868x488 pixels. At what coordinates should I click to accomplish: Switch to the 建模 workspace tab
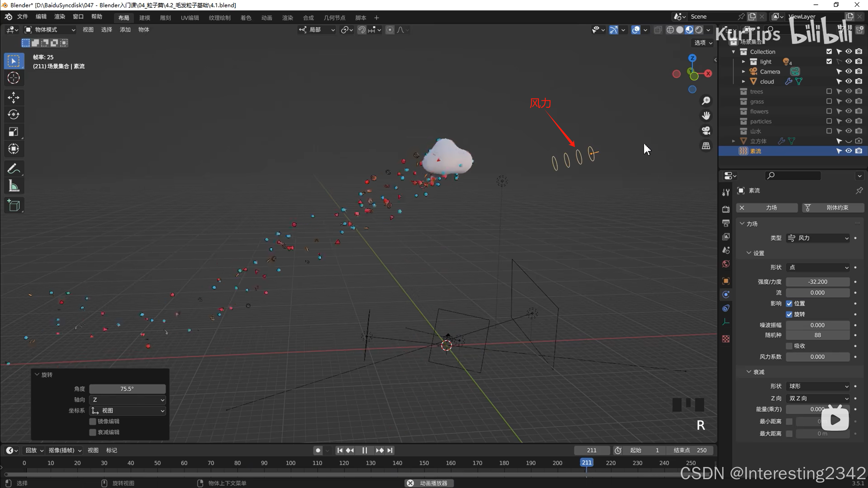pyautogui.click(x=144, y=18)
